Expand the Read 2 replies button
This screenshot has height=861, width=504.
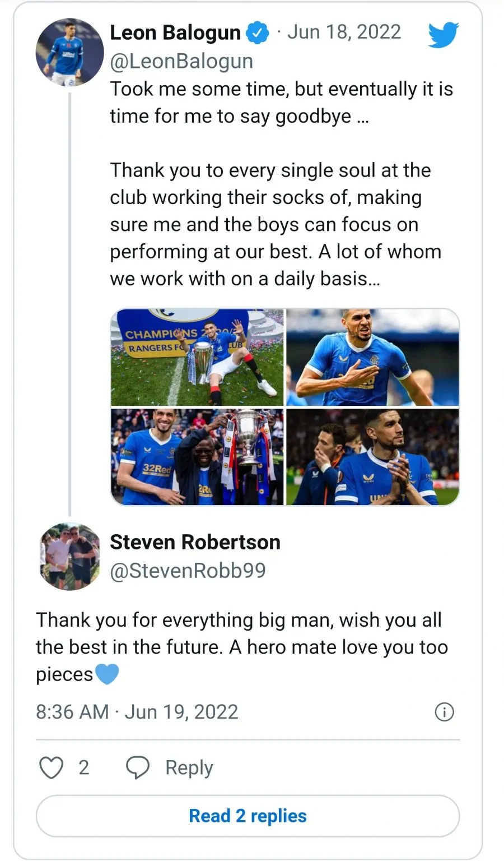[x=248, y=816]
